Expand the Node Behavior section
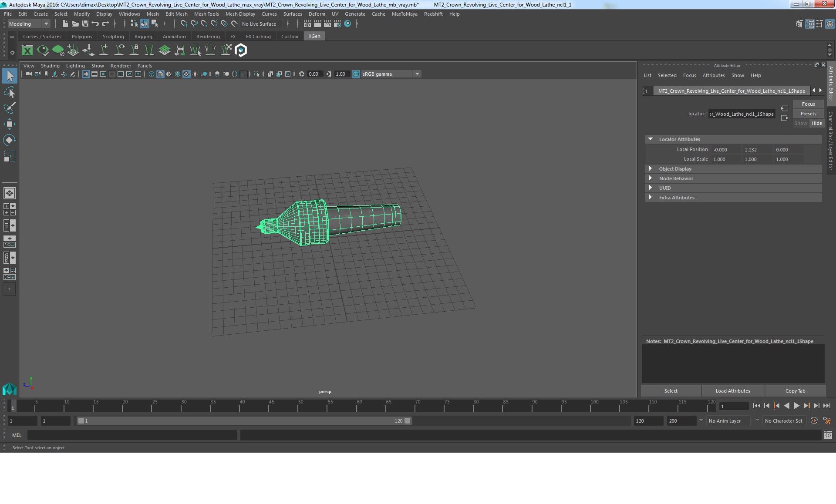This screenshot has width=836, height=504. click(651, 178)
